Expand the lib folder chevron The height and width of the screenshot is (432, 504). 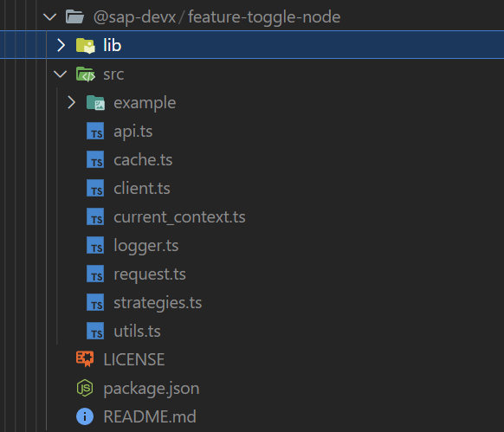tap(61, 45)
